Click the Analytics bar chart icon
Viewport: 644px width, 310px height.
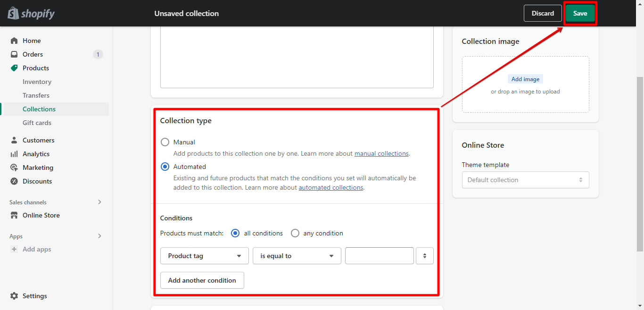pos(14,154)
